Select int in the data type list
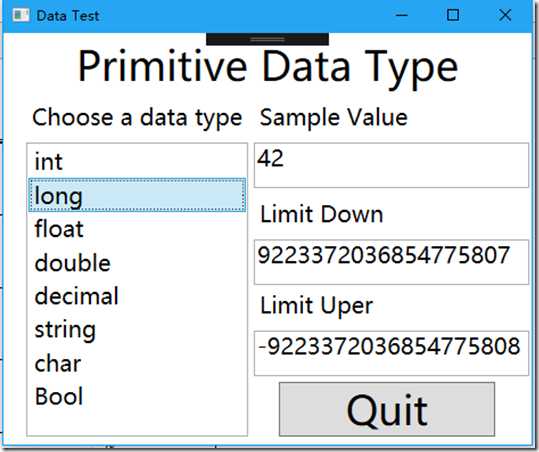The height and width of the screenshot is (452, 539). [137, 162]
